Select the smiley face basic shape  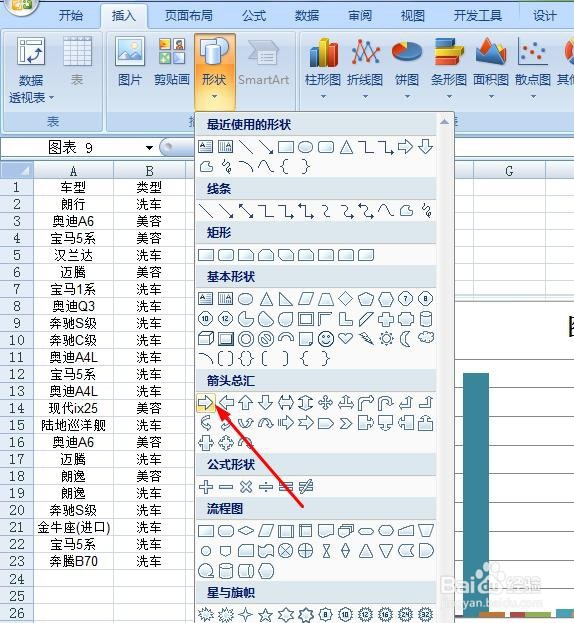326,339
